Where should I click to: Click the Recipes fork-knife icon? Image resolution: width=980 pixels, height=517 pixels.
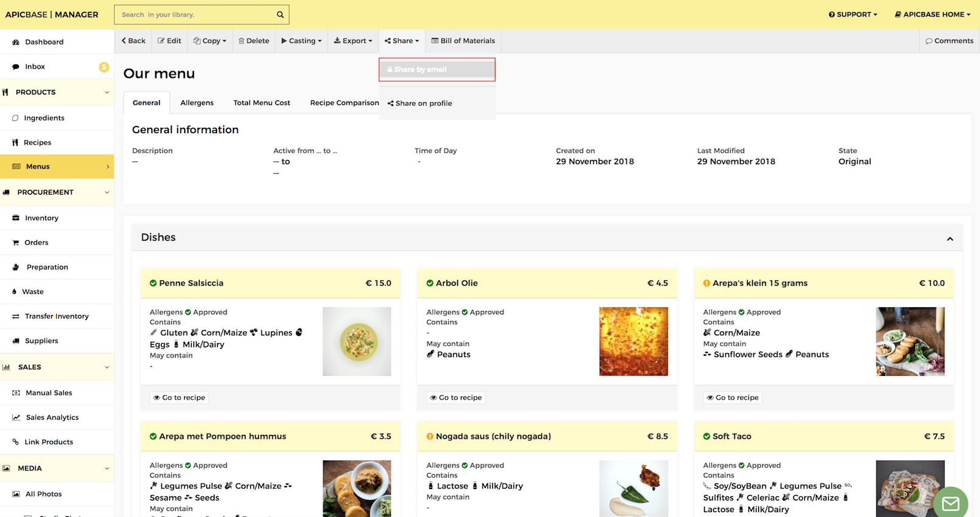[15, 142]
